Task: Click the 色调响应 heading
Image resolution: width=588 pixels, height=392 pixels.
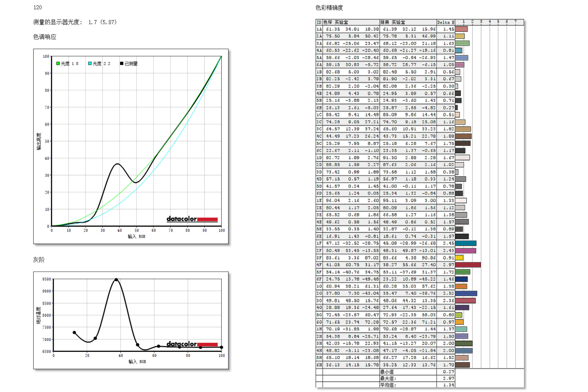Action: point(45,37)
